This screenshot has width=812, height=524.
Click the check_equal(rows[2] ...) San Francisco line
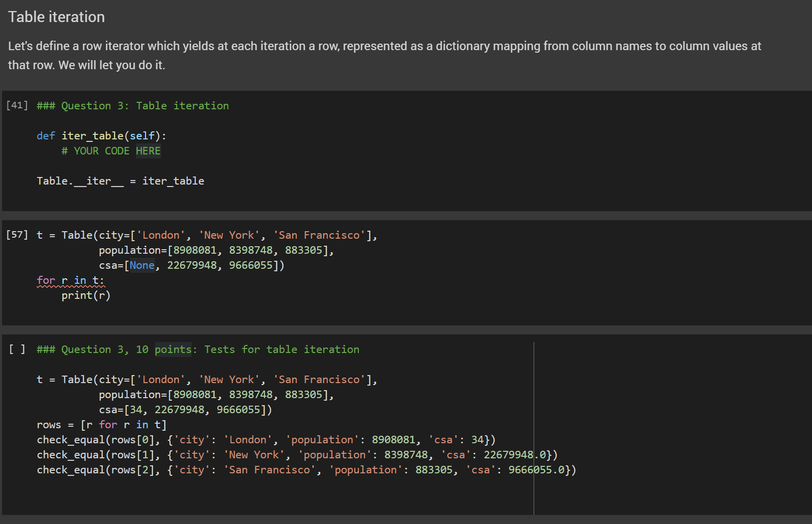306,470
